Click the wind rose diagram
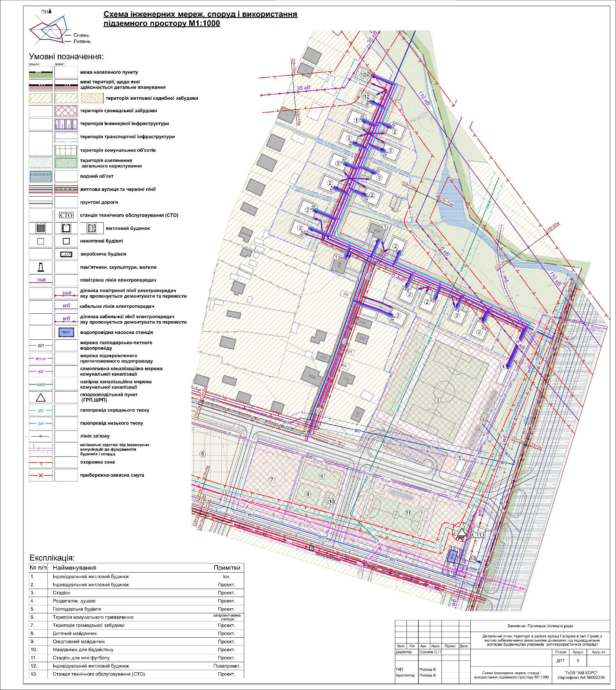 (x=50, y=30)
